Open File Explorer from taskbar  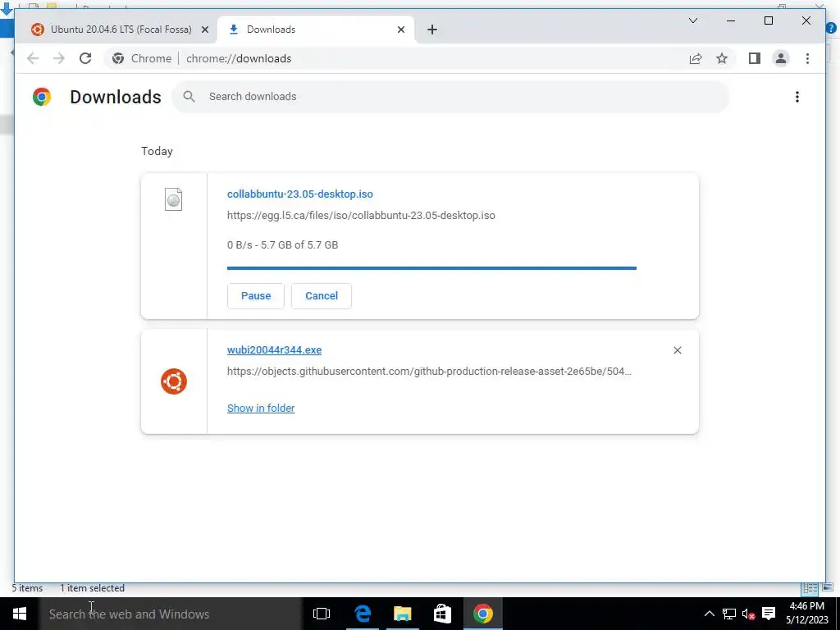(402, 614)
